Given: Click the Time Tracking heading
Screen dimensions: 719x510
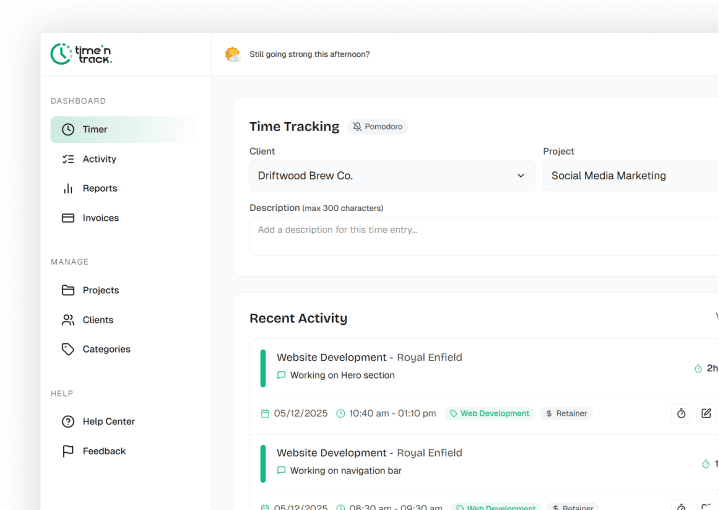Looking at the screenshot, I should [294, 127].
